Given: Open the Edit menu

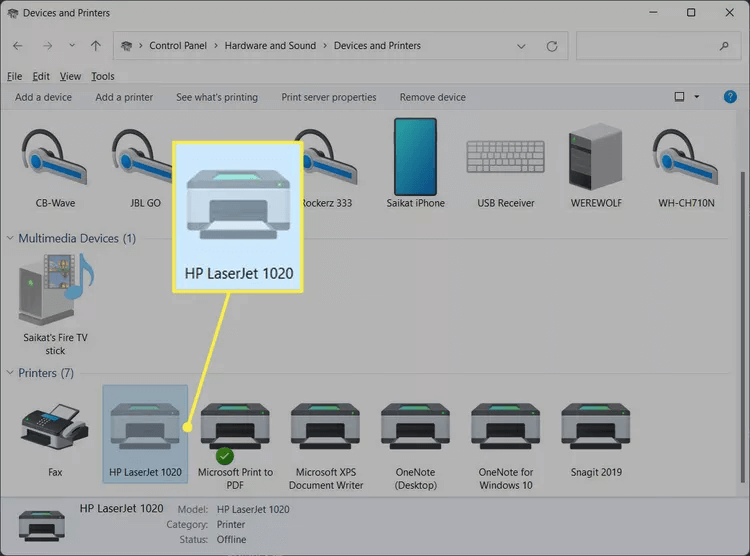Looking at the screenshot, I should click(41, 76).
